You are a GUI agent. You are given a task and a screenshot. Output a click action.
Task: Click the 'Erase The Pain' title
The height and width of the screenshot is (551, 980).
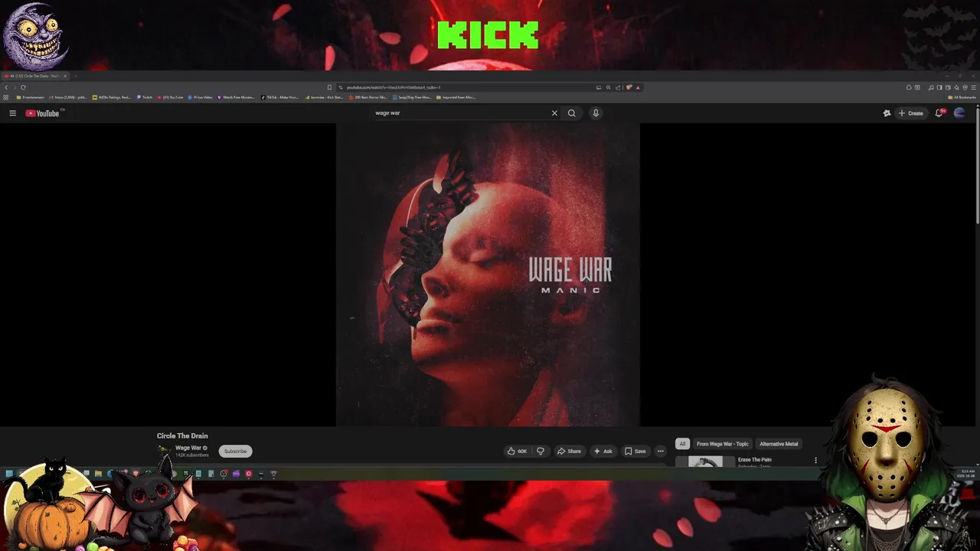[x=755, y=460]
